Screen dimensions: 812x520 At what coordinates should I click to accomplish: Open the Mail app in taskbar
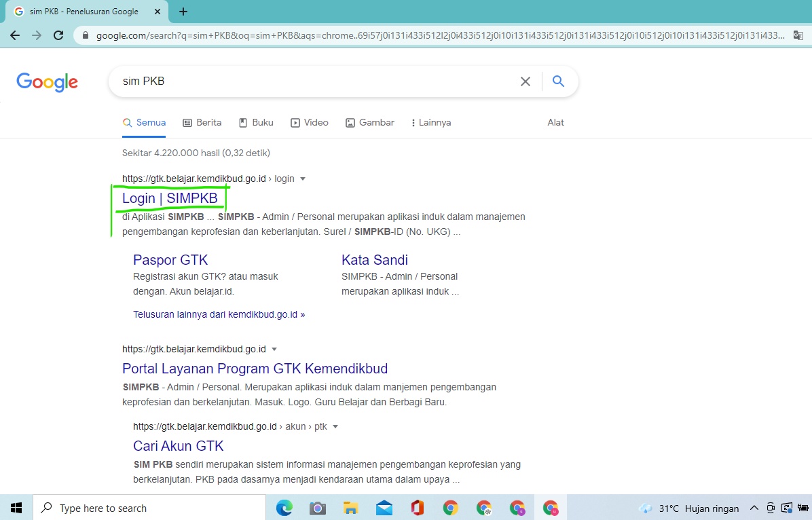point(384,508)
